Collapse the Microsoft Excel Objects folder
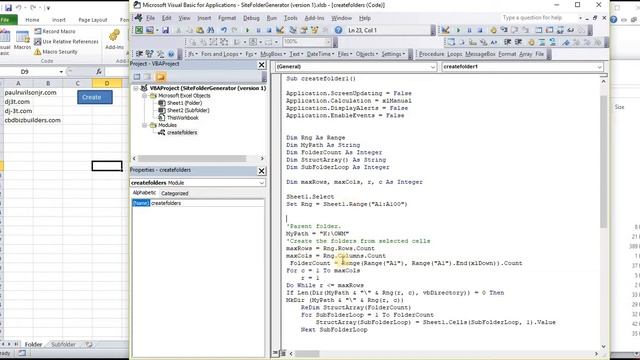 tap(144, 96)
